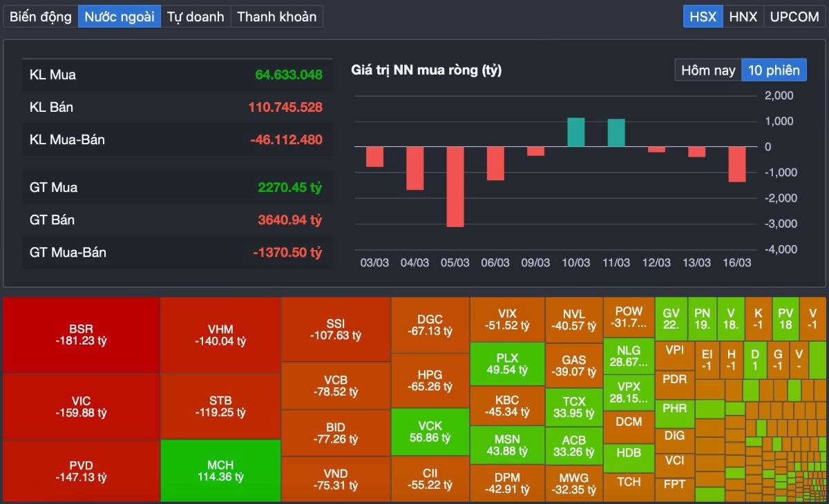Image resolution: width=829 pixels, height=504 pixels.
Task: Select the 10 phiên chart view
Action: [774, 70]
